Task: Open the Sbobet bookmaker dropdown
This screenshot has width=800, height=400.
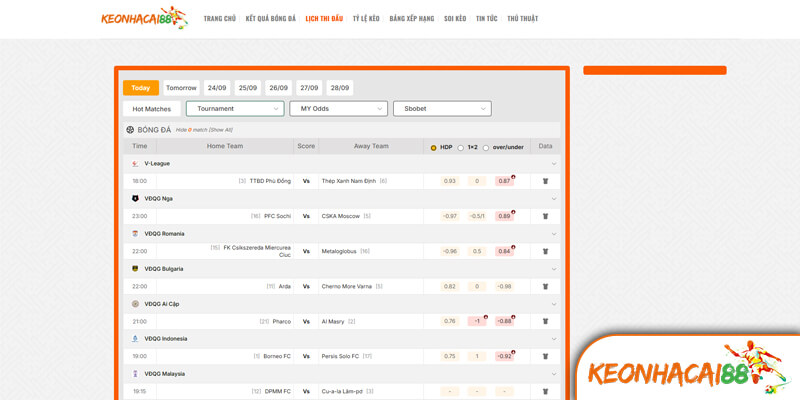Action: tap(442, 108)
